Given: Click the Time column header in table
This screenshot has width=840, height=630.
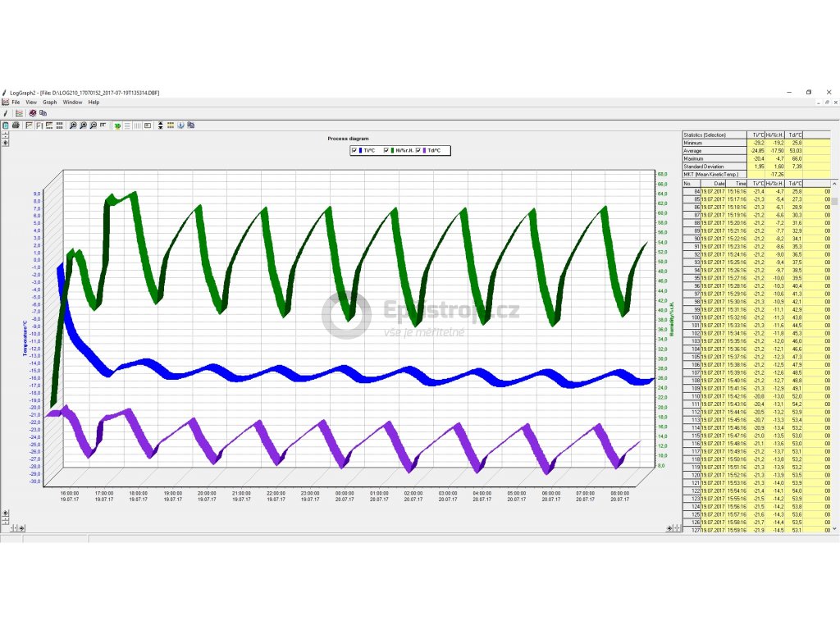Looking at the screenshot, I should tap(740, 184).
